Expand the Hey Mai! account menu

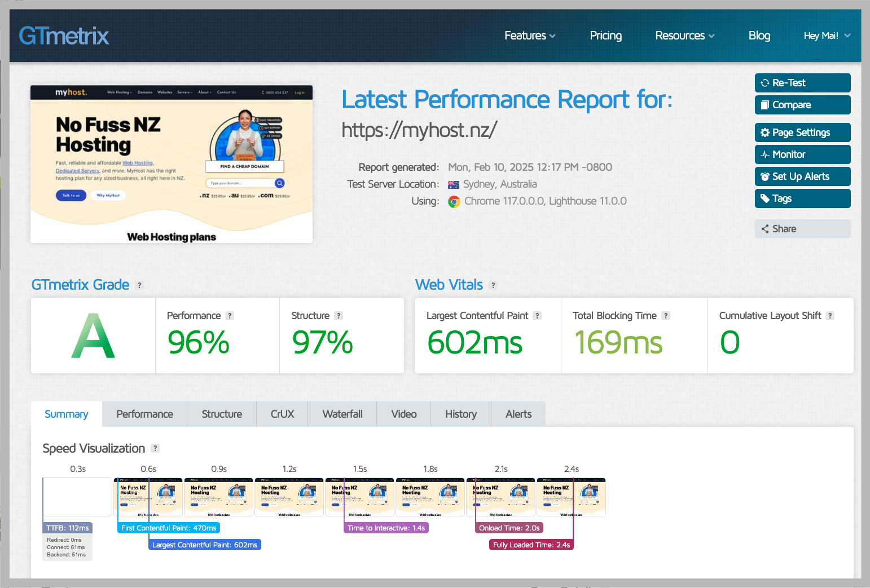pyautogui.click(x=827, y=36)
